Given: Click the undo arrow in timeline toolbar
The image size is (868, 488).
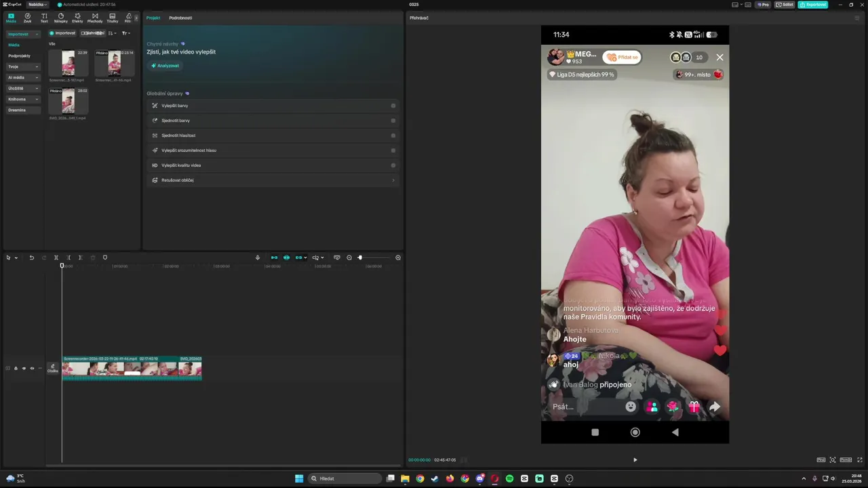Looking at the screenshot, I should [31, 258].
